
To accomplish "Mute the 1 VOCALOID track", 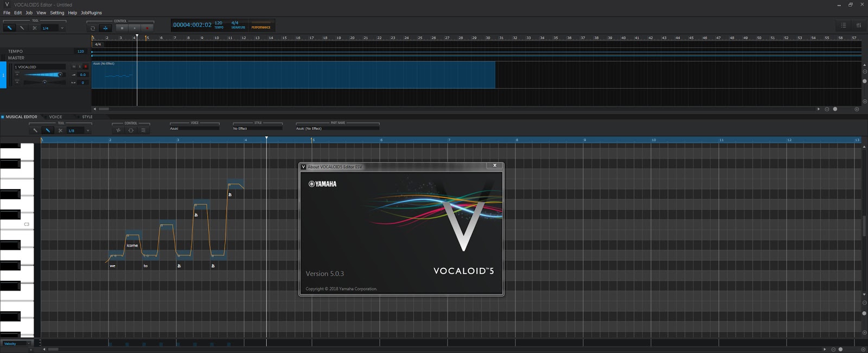I will coord(74,67).
